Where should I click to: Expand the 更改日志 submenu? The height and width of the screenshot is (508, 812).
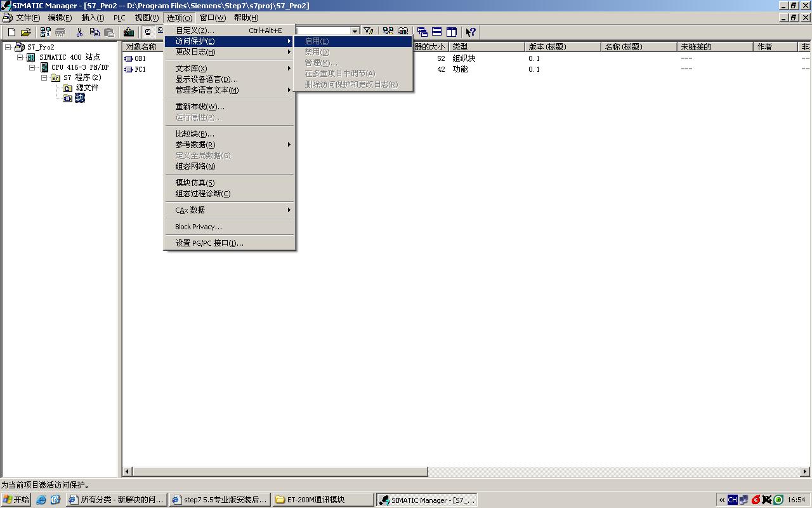click(x=289, y=52)
